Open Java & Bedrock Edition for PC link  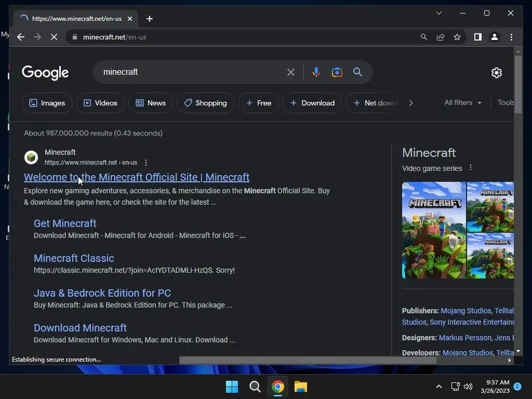102,293
